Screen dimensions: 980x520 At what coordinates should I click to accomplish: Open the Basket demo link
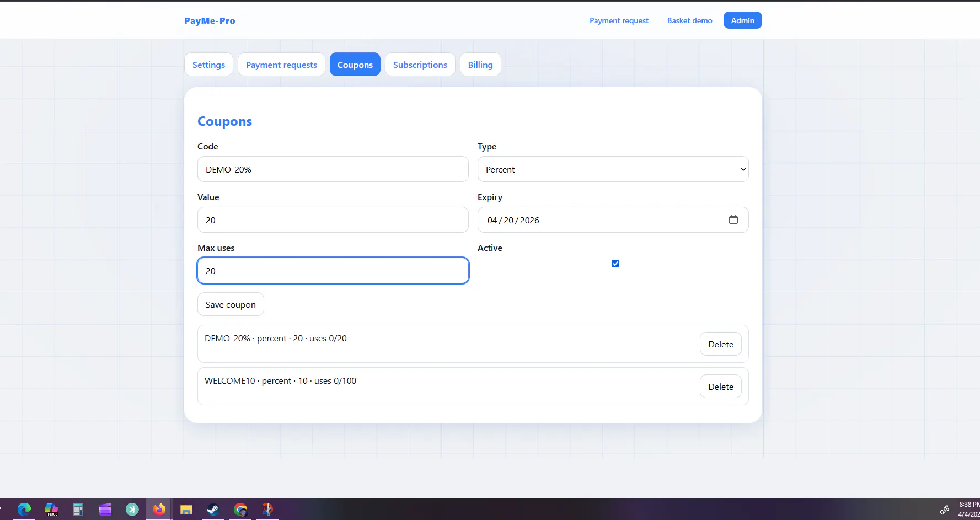689,20
